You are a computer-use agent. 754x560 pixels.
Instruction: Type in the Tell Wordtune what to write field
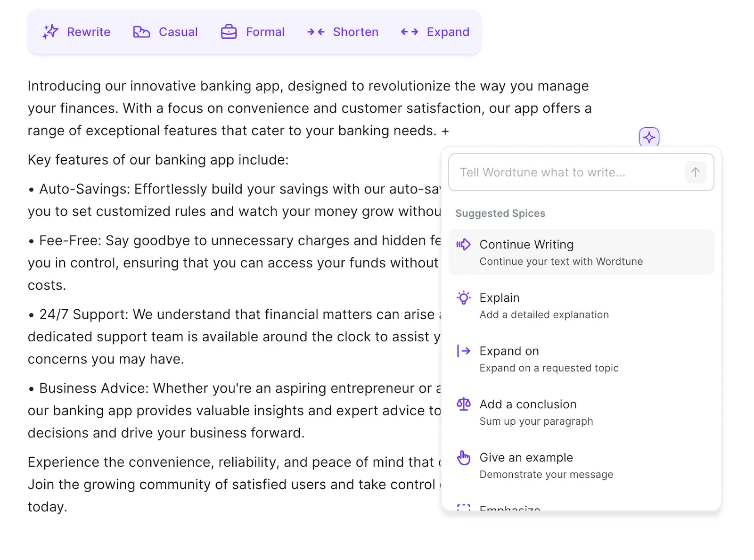[x=565, y=172]
